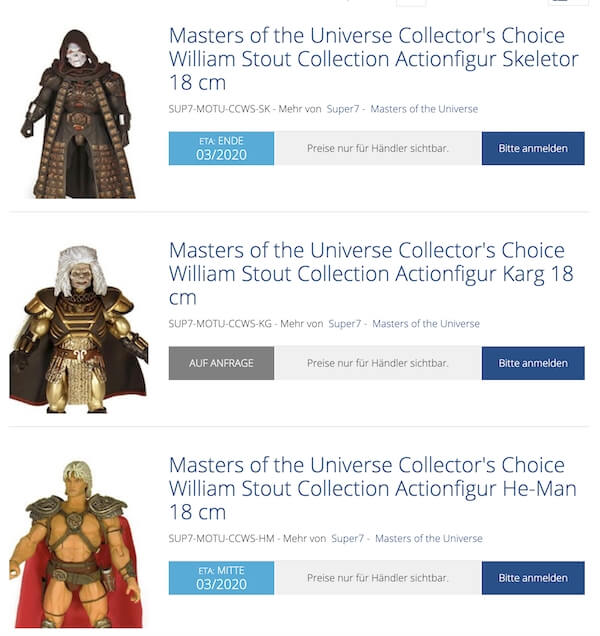Screen dimensions: 600x636
Task: Open Super7 brand link under Karg
Action: [344, 324]
